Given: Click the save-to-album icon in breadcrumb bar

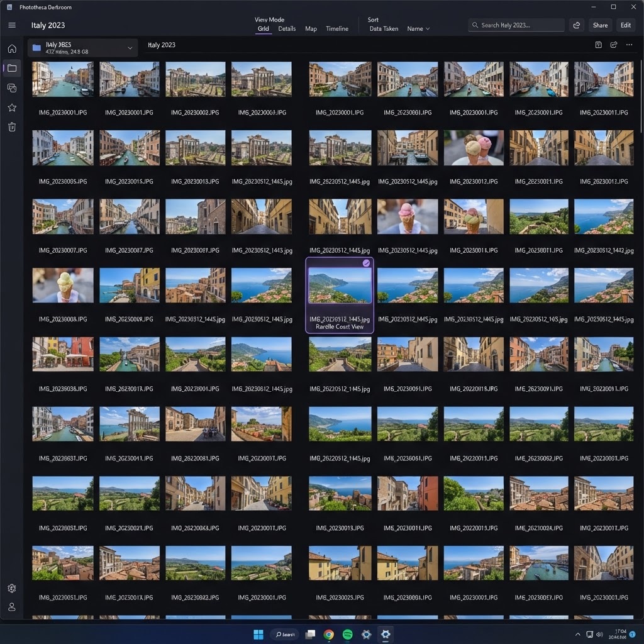Looking at the screenshot, I should tap(599, 45).
